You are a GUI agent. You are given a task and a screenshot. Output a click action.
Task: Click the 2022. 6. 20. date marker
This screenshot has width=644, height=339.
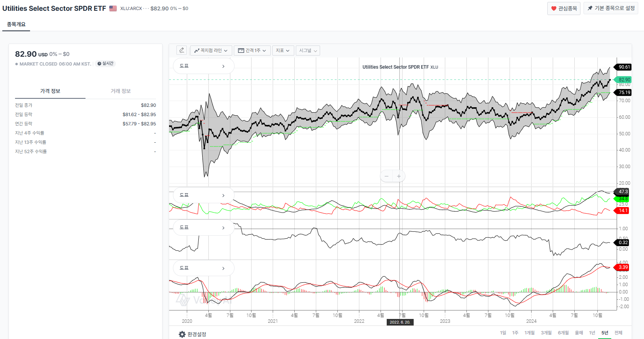400,322
